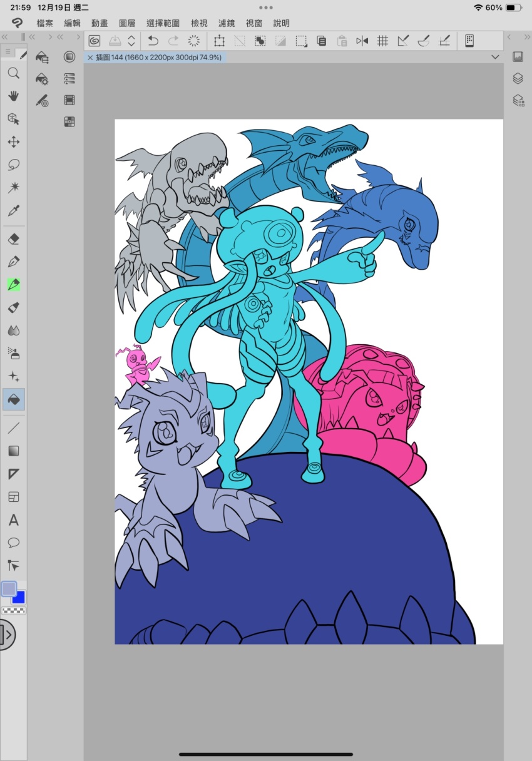Select the green-highlighted Pencil tool
Image resolution: width=532 pixels, height=761 pixels.
(x=13, y=285)
